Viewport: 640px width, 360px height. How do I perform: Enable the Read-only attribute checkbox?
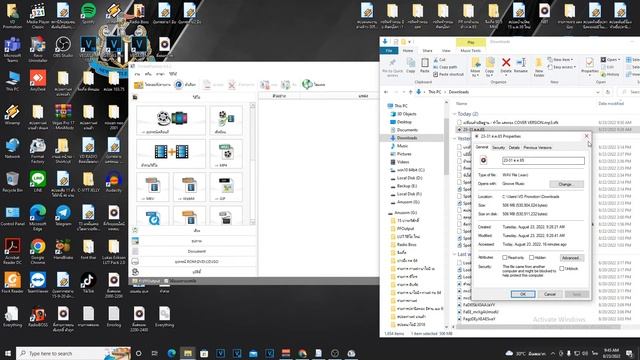(505, 258)
